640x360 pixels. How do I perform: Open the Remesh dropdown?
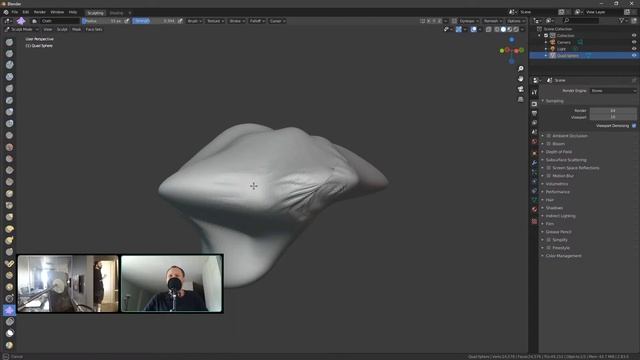(493, 21)
